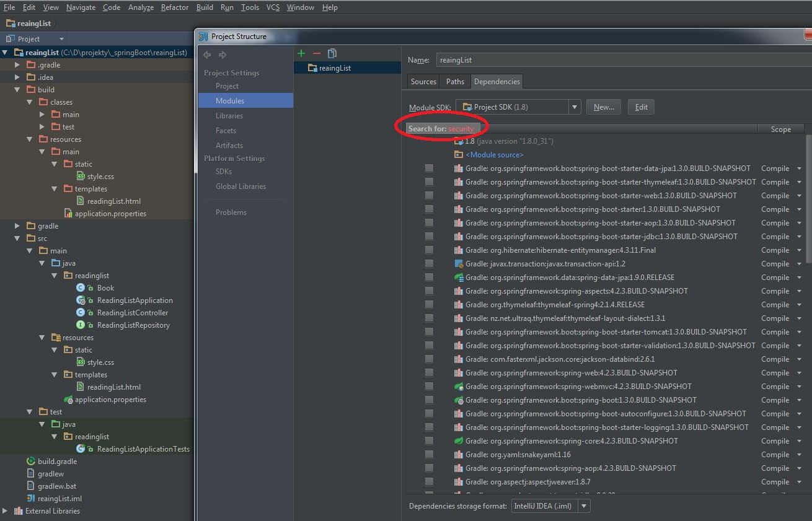This screenshot has width=812, height=521.
Task: Click the Spring leaf icon of spring-data-jpa:1.9.0.RELEASE
Action: coord(459,278)
